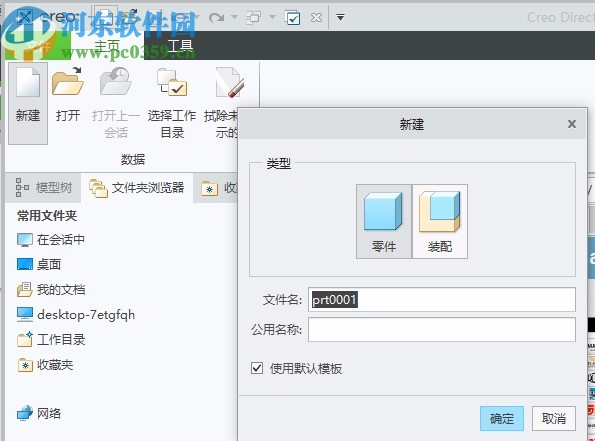Click the 使用默认模板 label text
Screen dimensions: 595x441
click(306, 368)
